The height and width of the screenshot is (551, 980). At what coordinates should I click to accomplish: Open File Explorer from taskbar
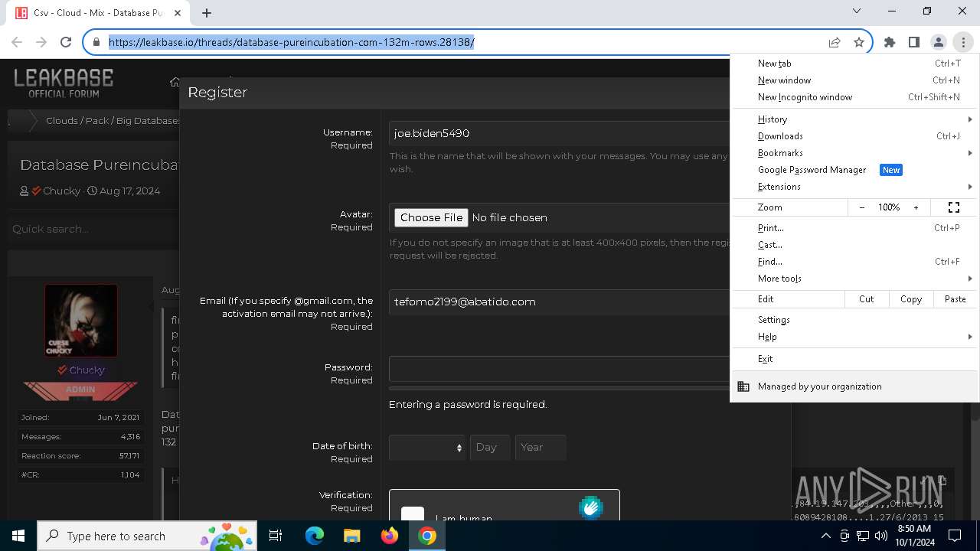(x=352, y=536)
